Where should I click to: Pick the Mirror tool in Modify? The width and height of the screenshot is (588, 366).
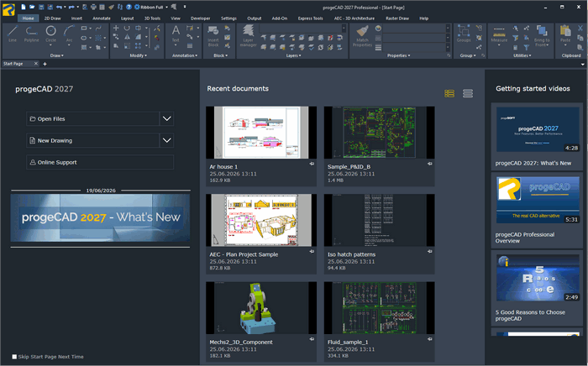(x=127, y=37)
